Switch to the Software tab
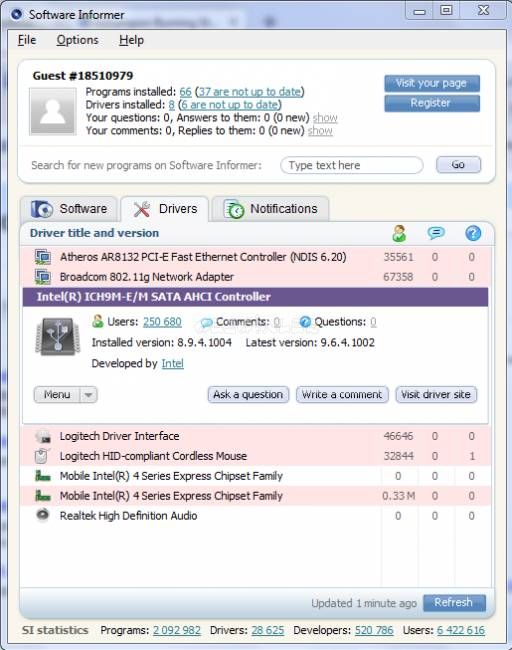This screenshot has height=650, width=512. tap(70, 209)
